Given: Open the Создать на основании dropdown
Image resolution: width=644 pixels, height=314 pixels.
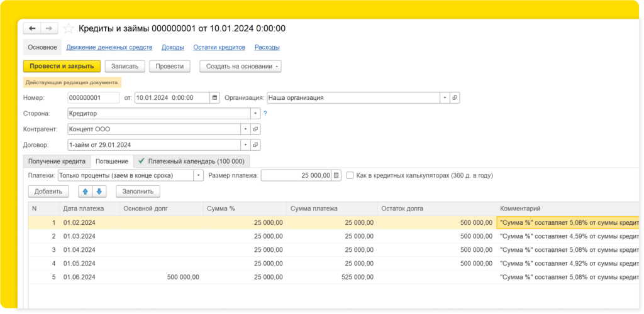Looking at the screenshot, I should click(x=240, y=66).
